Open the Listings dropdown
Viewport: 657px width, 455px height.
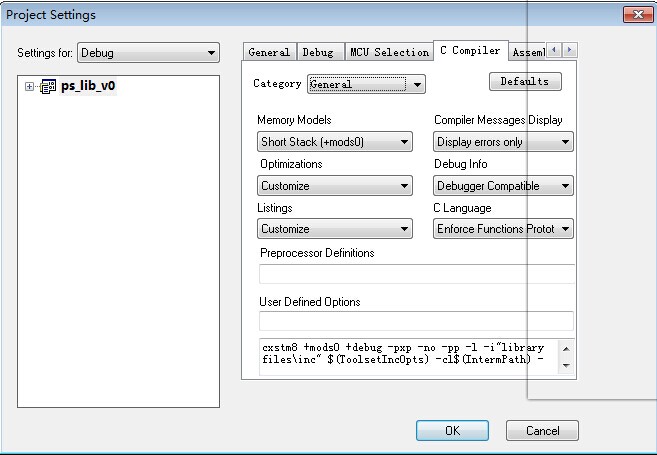pyautogui.click(x=334, y=229)
